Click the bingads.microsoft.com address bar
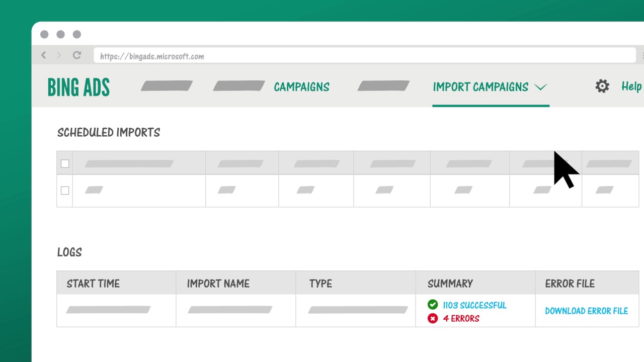 click(x=364, y=56)
